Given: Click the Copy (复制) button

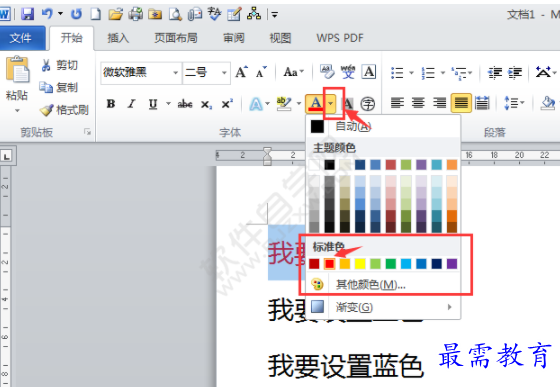Looking at the screenshot, I should coord(59,87).
